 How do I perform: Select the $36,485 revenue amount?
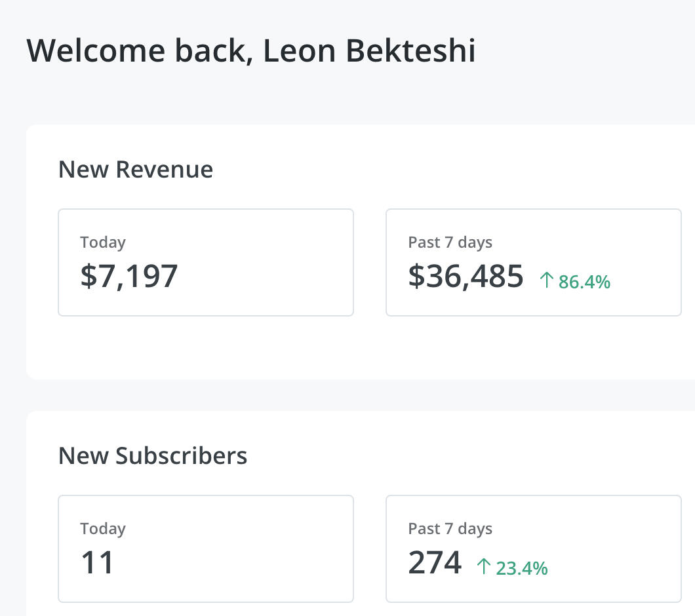tap(466, 276)
